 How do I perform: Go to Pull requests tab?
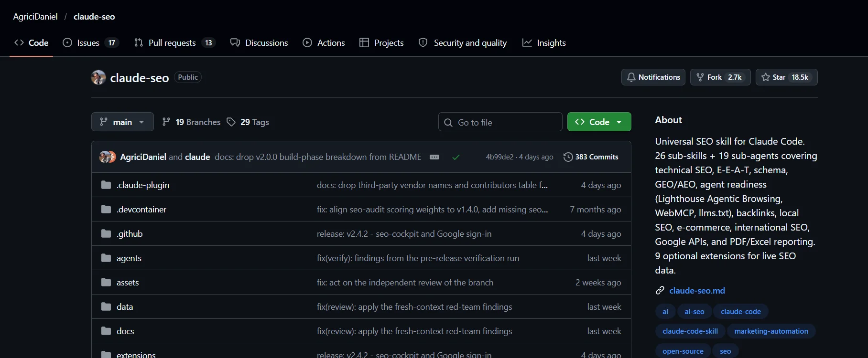(x=175, y=43)
